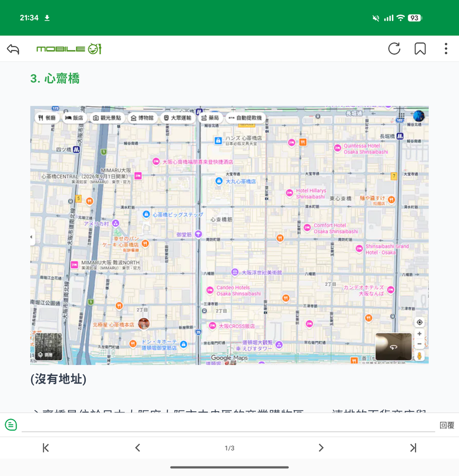
Task: Select the 大眾運輸 transit filter chip
Action: point(178,118)
